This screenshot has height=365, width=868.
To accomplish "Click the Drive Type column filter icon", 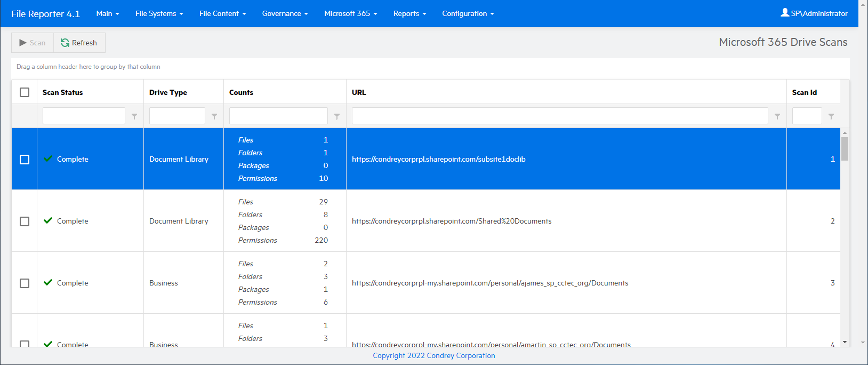I will click(x=214, y=116).
